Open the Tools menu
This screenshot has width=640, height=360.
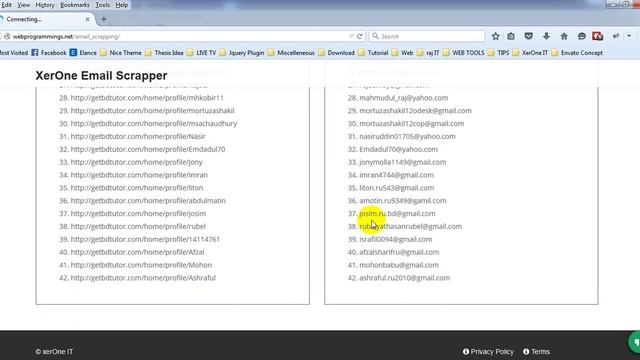(102, 5)
